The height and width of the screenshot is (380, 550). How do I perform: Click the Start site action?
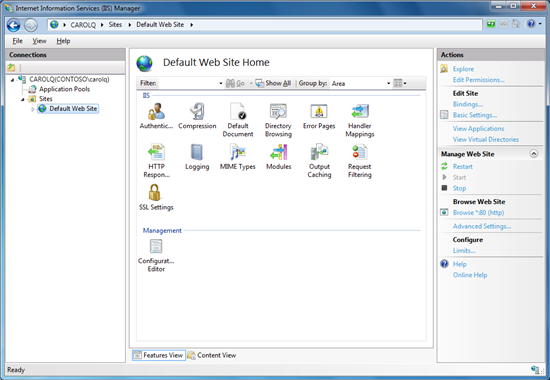(459, 177)
